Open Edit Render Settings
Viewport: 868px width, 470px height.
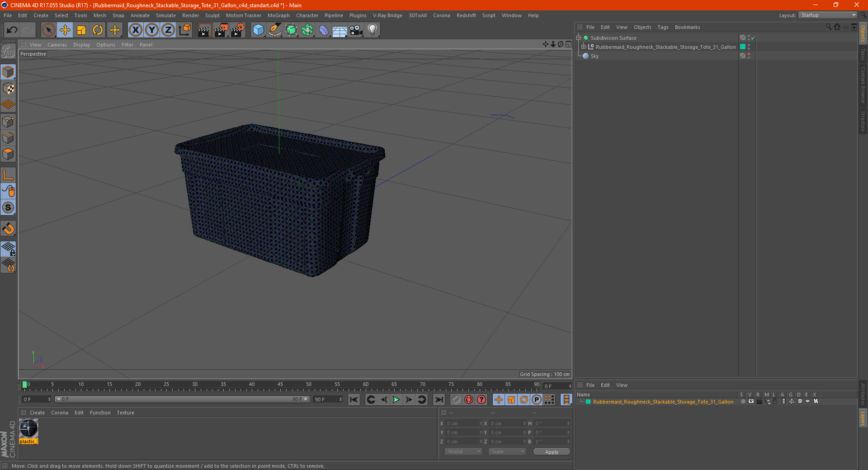238,30
